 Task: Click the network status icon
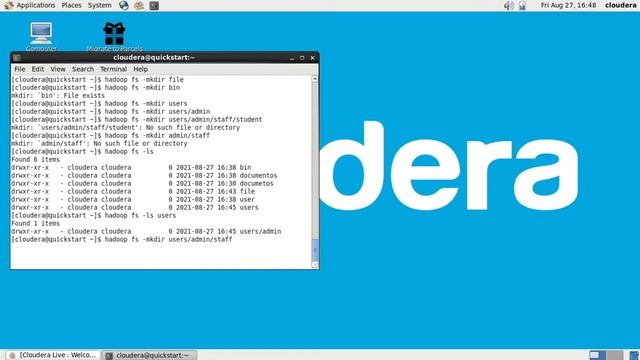coord(522,5)
